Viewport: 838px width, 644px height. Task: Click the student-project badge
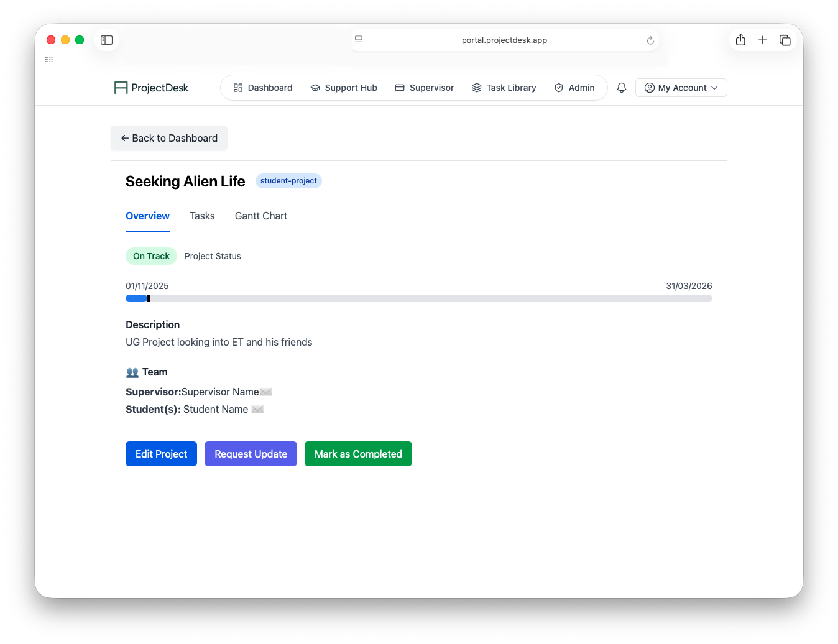click(288, 181)
